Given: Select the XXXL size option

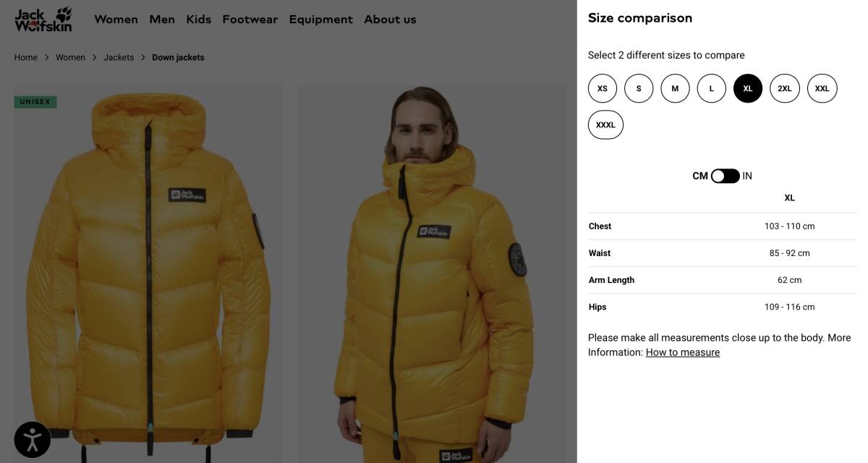Looking at the screenshot, I should click(x=605, y=125).
